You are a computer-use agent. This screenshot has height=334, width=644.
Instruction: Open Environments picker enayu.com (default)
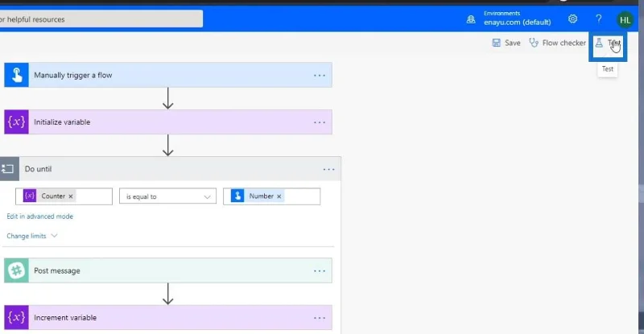517,19
